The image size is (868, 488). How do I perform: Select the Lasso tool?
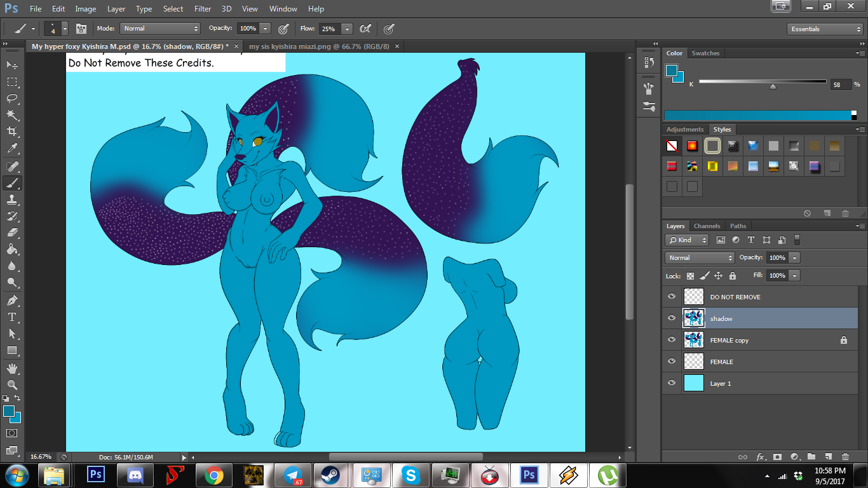click(x=12, y=98)
